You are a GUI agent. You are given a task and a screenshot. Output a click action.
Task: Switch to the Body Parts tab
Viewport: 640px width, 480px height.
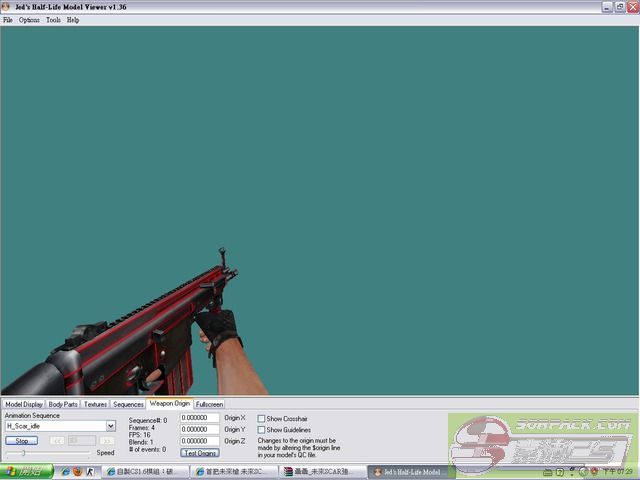point(62,404)
